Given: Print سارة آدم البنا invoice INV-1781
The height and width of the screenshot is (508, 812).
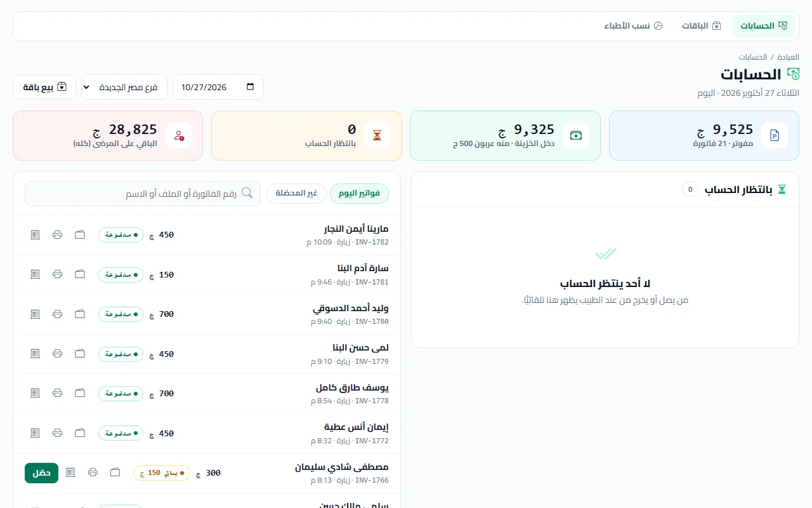Looking at the screenshot, I should point(58,274).
